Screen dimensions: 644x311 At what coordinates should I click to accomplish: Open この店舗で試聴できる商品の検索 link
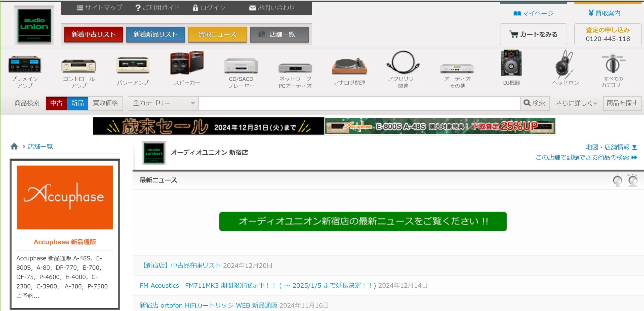point(586,158)
